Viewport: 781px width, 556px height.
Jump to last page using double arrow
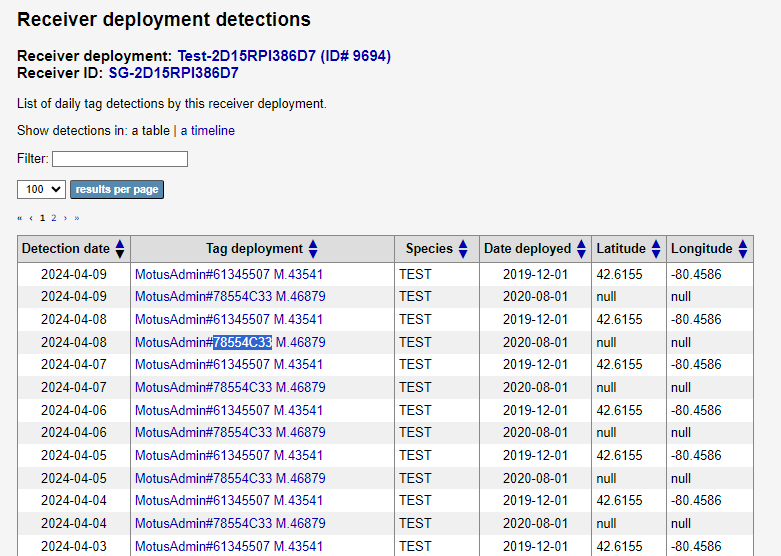(77, 217)
